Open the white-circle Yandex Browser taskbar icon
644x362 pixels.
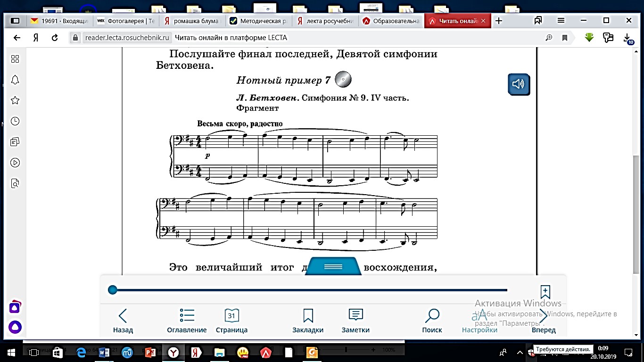pyautogui.click(x=173, y=352)
